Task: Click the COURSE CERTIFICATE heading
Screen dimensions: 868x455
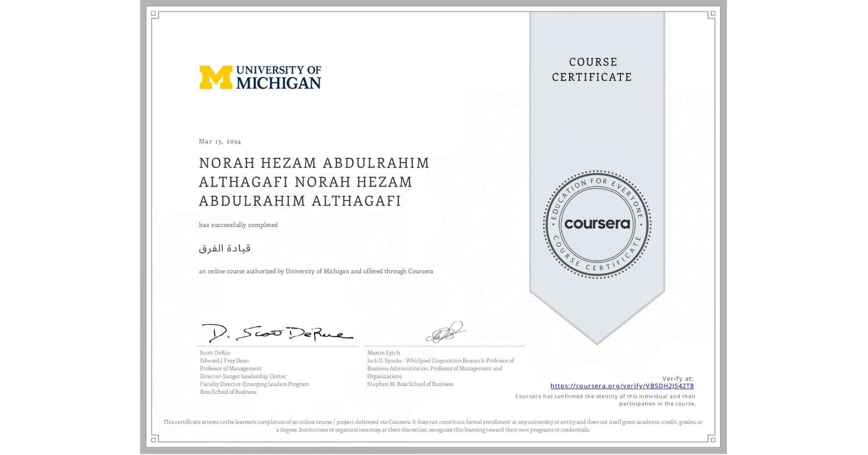Action: coord(592,69)
